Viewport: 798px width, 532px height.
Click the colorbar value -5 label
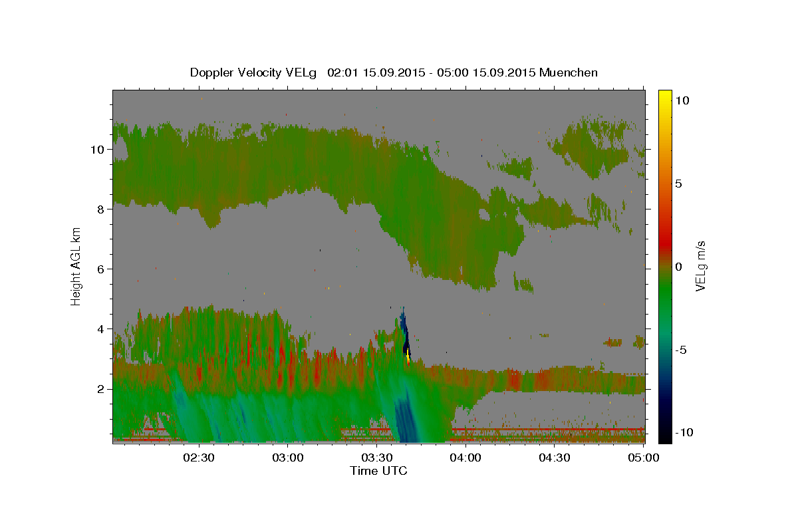click(682, 350)
